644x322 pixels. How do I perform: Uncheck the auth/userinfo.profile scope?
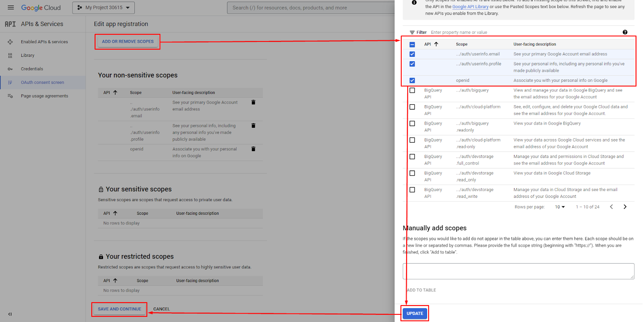tap(412, 64)
